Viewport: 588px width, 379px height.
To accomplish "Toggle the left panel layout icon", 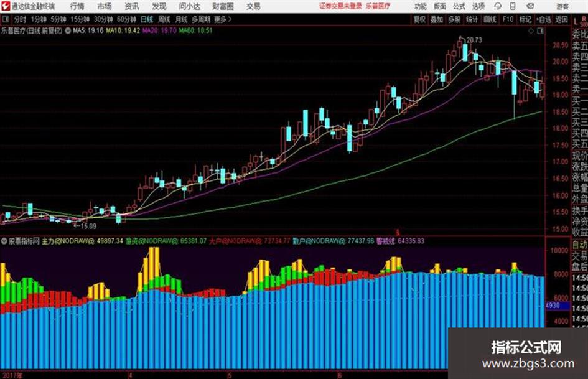I will 5,19.
